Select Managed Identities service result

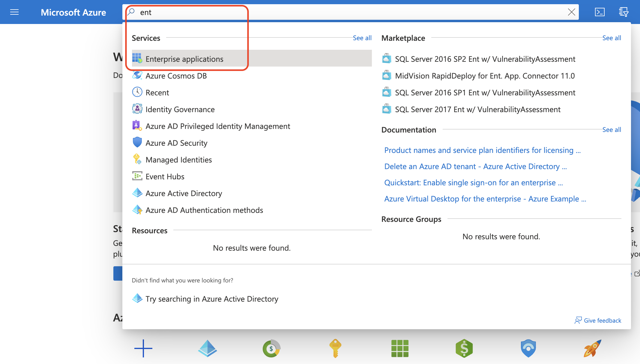252,160
